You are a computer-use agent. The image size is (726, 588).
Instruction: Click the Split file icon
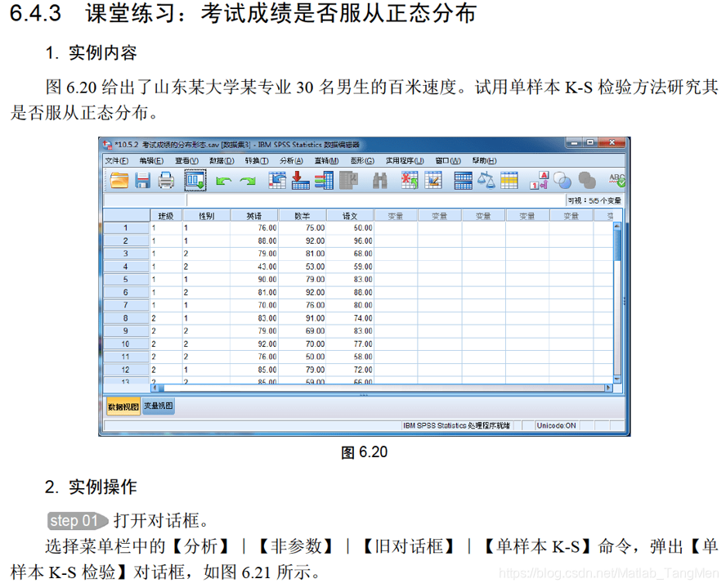pos(463,181)
